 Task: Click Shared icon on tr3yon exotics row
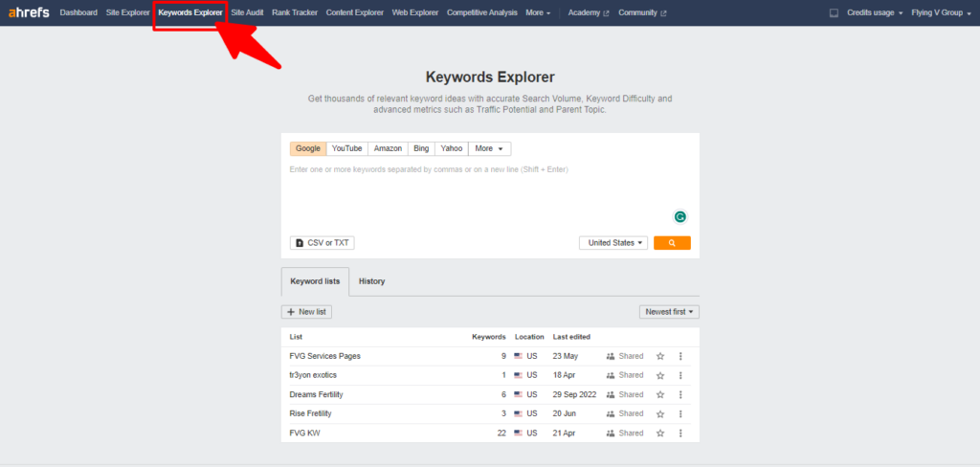click(x=611, y=375)
